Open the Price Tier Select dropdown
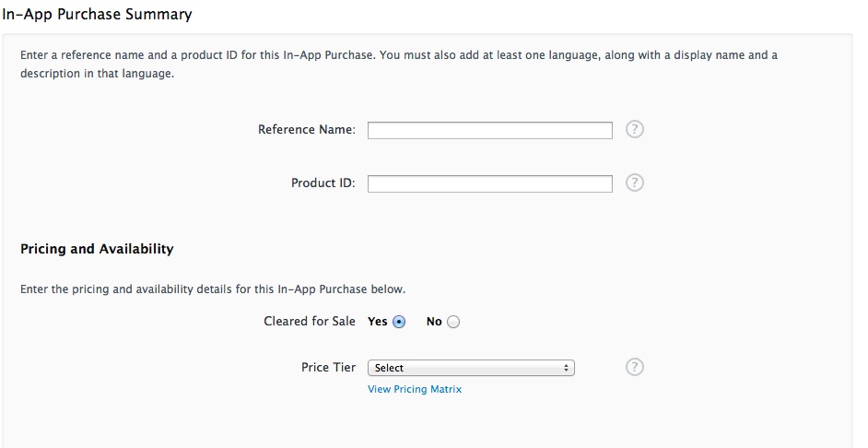This screenshot has width=868, height=448. [471, 368]
